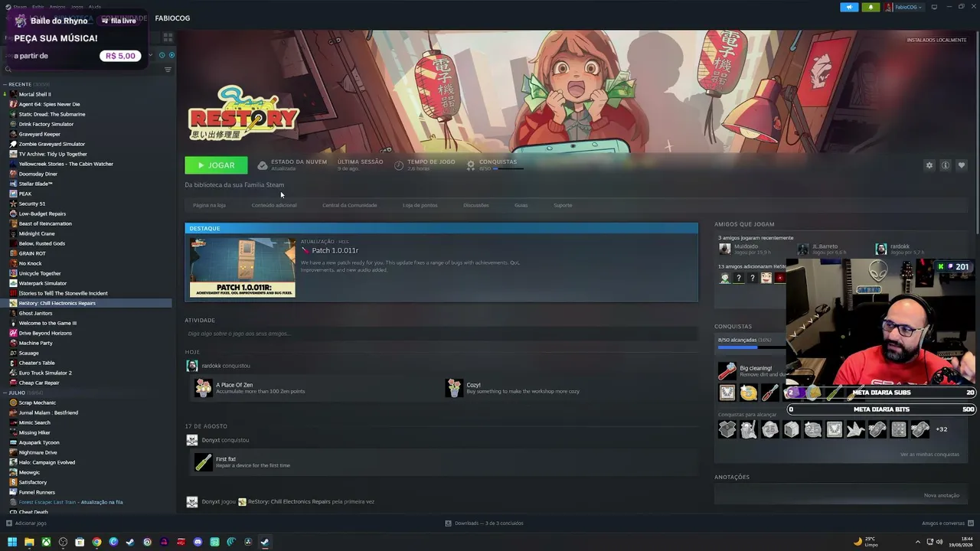Collapse the JULHO library category
Screen dimensions: 980x551
tap(5, 393)
